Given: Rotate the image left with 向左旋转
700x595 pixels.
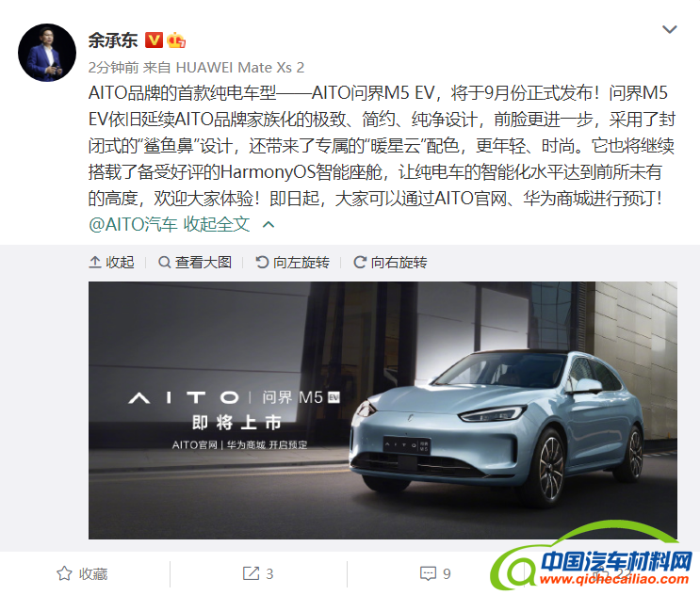Looking at the screenshot, I should coord(293,263).
